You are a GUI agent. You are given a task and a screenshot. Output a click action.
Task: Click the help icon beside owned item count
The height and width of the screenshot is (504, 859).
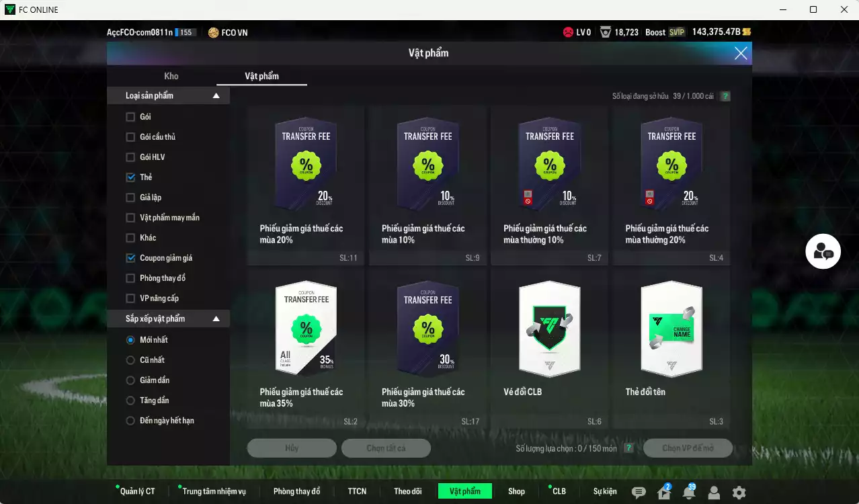[725, 96]
